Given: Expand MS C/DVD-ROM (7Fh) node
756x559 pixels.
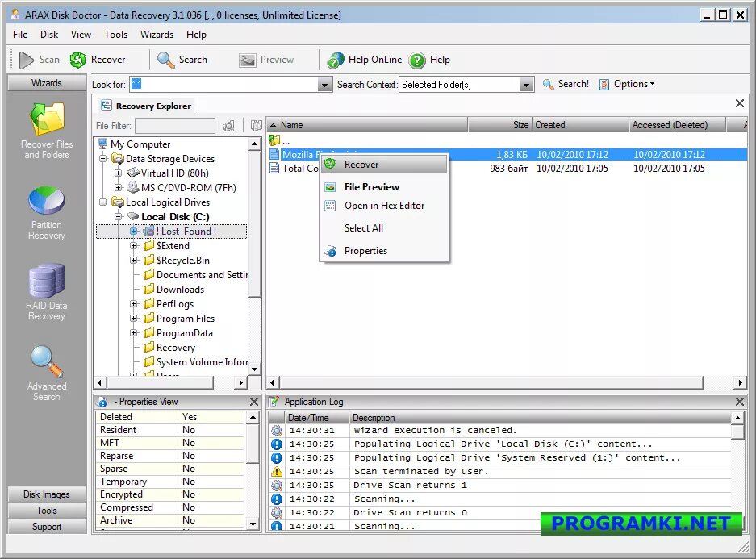Looking at the screenshot, I should point(118,187).
